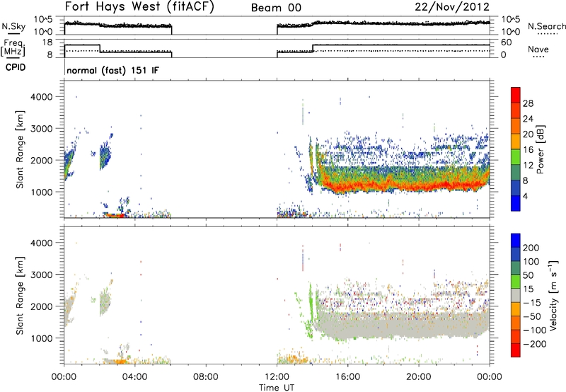The image size is (566, 392).
Task: Click the '12:00' time tick label
Action: click(x=277, y=377)
